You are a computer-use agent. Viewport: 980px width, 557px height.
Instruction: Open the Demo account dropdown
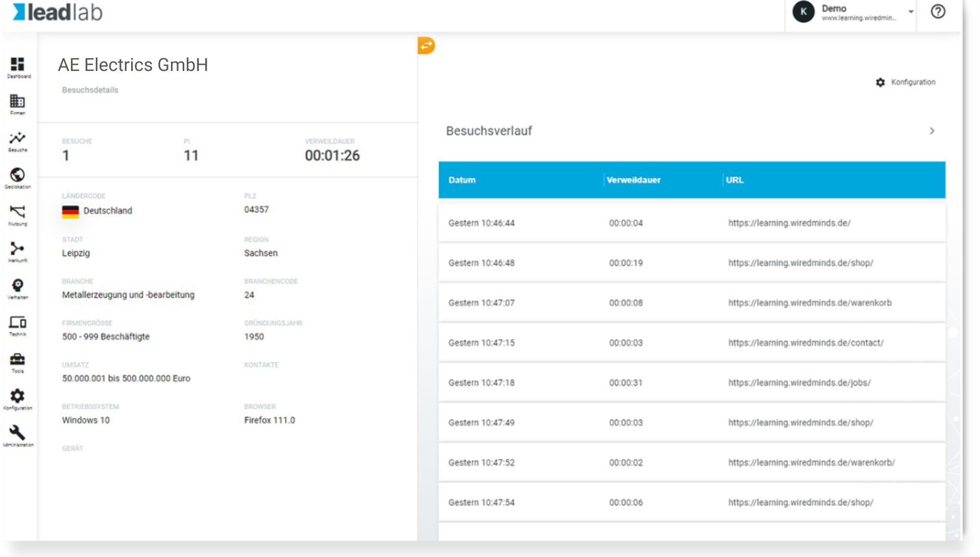tap(853, 12)
